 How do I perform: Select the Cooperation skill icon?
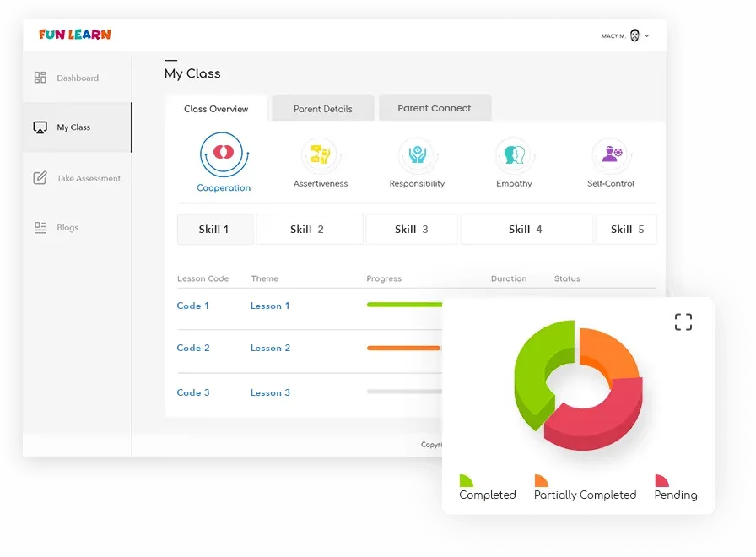pyautogui.click(x=224, y=154)
